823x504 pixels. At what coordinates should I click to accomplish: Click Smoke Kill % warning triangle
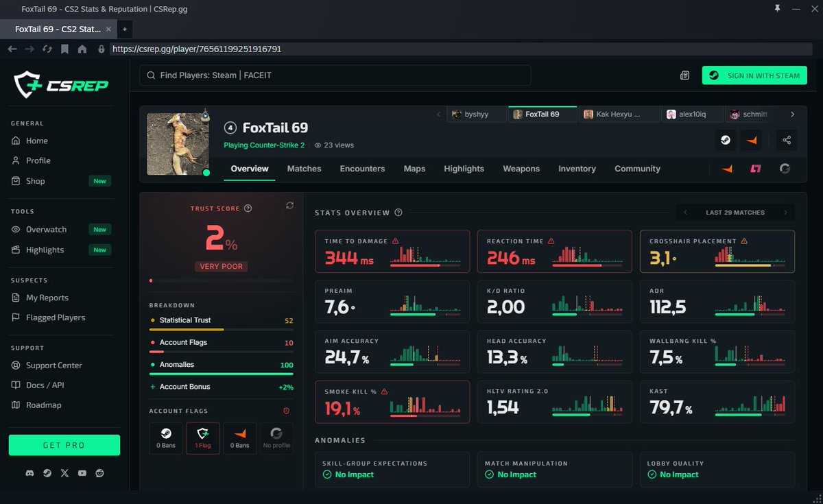tap(384, 392)
